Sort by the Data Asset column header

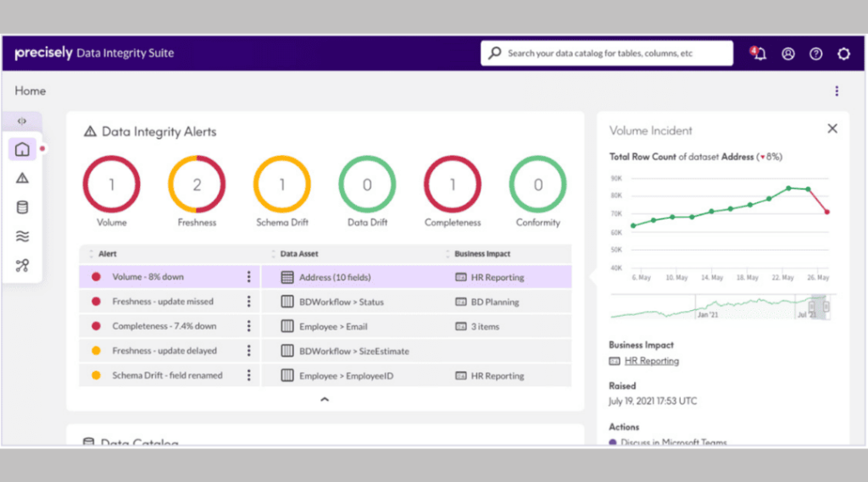(299, 253)
